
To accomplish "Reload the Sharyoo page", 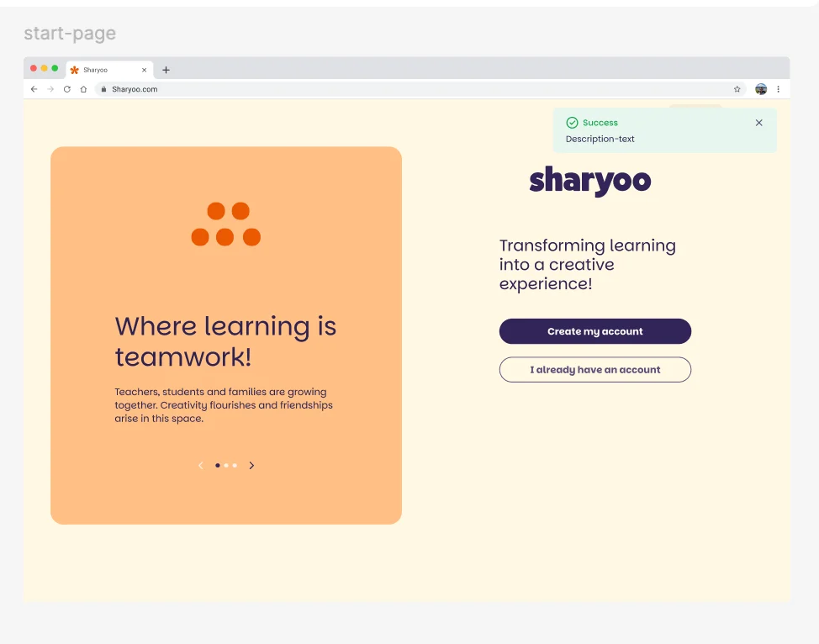I will pyautogui.click(x=67, y=89).
